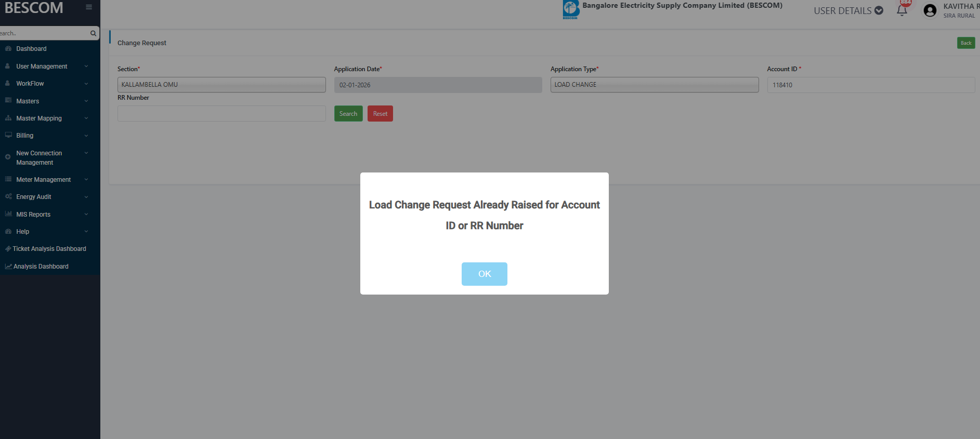Click the search magnifier icon in sidebar
The width and height of the screenshot is (980, 439).
(94, 33)
